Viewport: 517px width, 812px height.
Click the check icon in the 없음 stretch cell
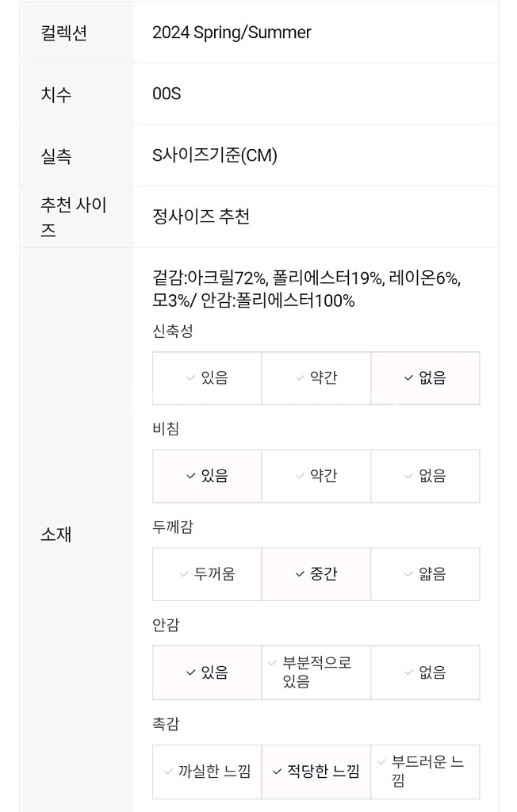pyautogui.click(x=407, y=379)
